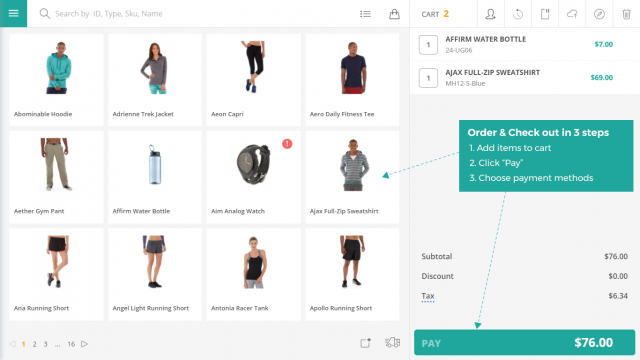Viewport: 640px width, 360px height.
Task: Click the $6.34 tax amount
Action: click(618, 296)
